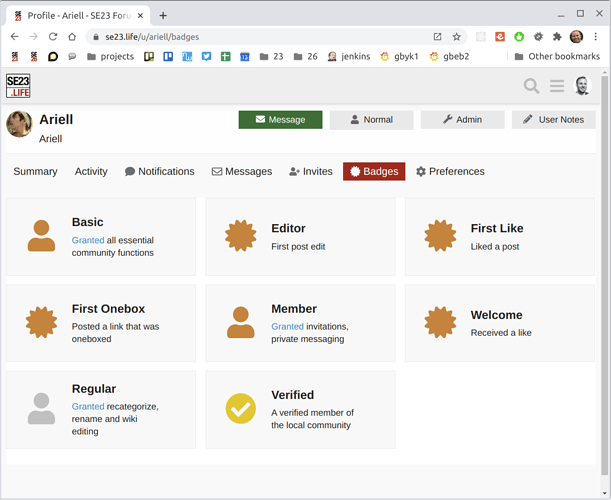Open the projects bookmarks folder
This screenshot has height=500, width=611.
pos(111,57)
